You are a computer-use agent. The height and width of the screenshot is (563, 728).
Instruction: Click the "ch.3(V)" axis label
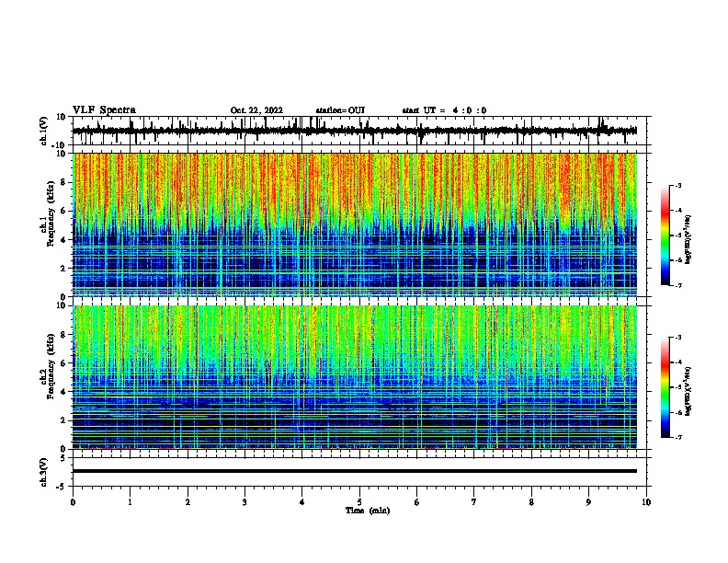(x=44, y=472)
